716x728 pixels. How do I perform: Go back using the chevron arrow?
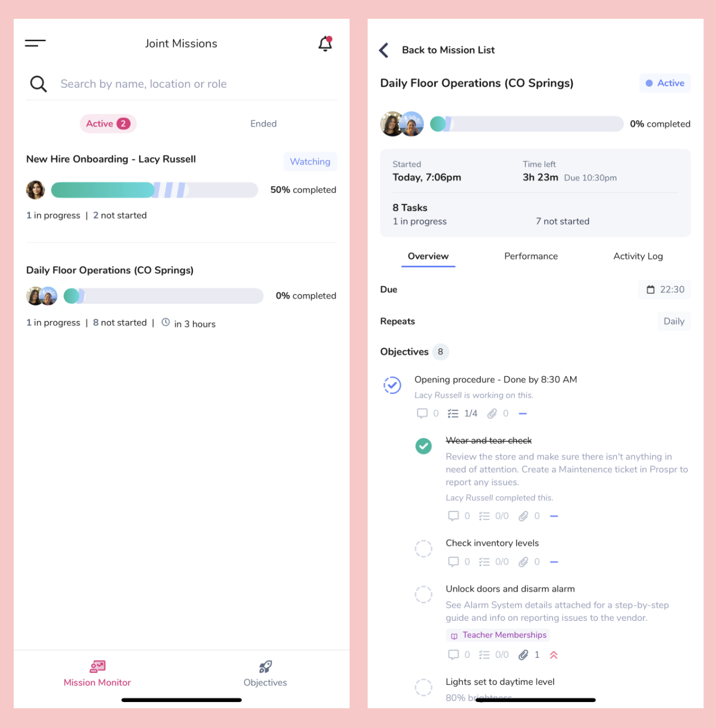click(384, 50)
